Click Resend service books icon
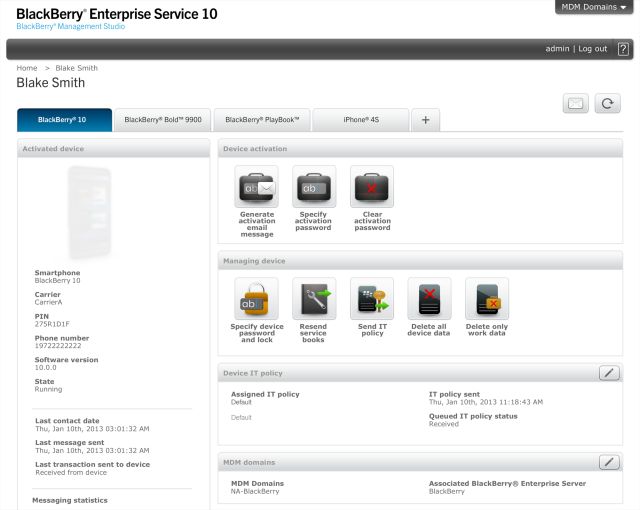Screen dimensions: 640x510 click(314, 299)
